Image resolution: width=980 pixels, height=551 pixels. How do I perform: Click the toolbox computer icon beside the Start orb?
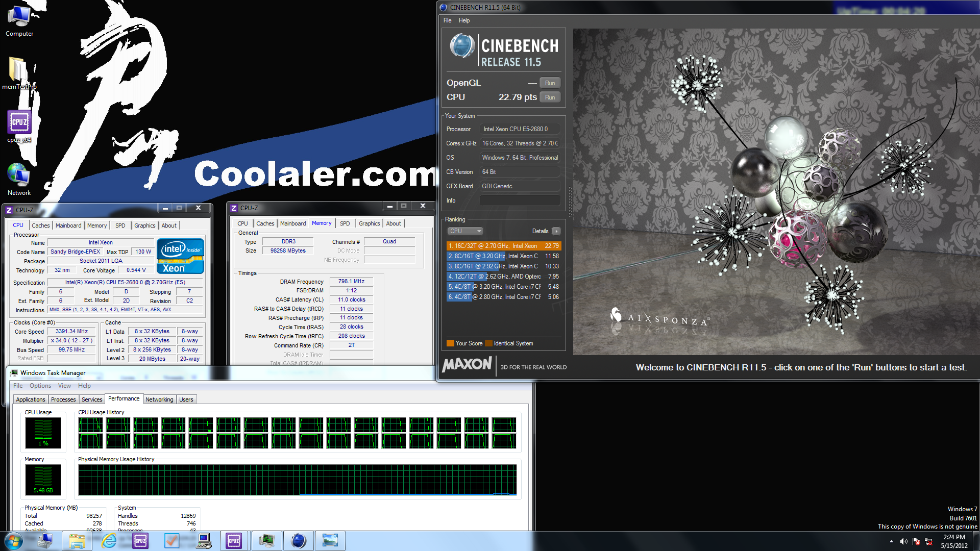[x=45, y=541]
